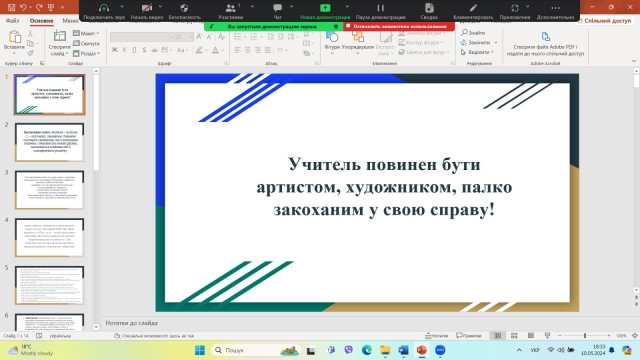Viewport: 640px width, 360px height.
Task: Start slideshow from Quick Access toolbar
Action: 51,7
